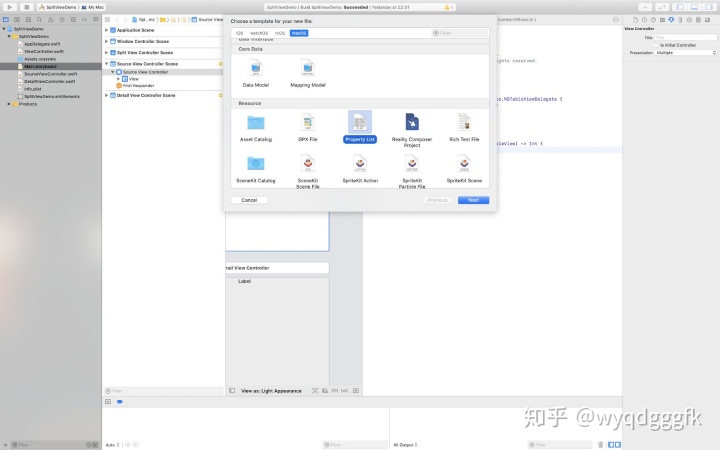Click the Cancel button
Viewport: 720px width, 450px height.
pyautogui.click(x=249, y=200)
